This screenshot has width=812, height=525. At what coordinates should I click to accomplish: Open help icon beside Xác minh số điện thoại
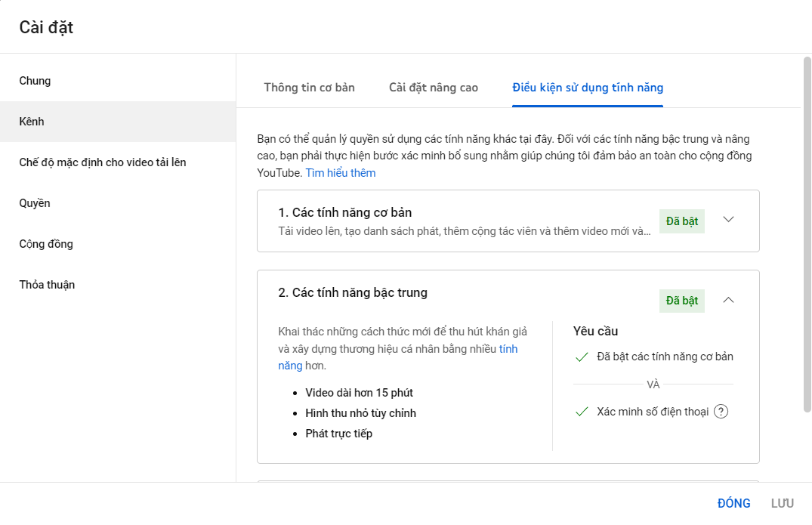point(721,412)
